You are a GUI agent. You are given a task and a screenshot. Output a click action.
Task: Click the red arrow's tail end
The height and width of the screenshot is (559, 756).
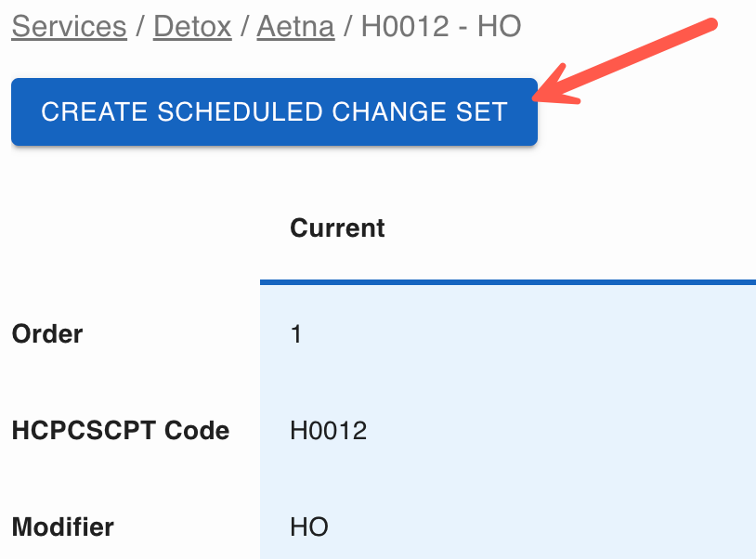(711, 25)
